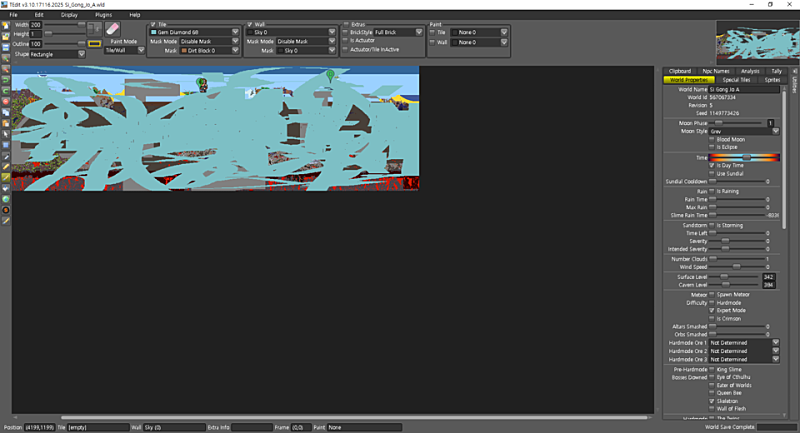Click the green Redo arrow icon
The height and width of the screenshot is (433, 800).
[x=6, y=91]
